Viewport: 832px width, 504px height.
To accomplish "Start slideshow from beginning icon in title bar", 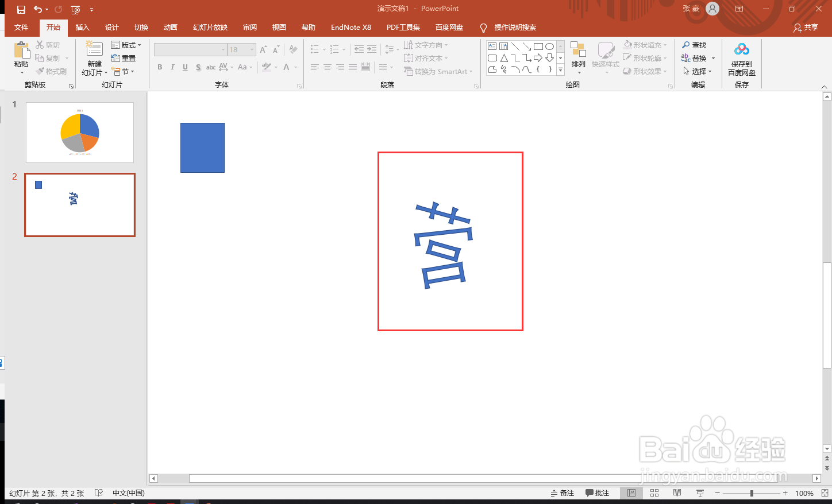I will pos(75,9).
